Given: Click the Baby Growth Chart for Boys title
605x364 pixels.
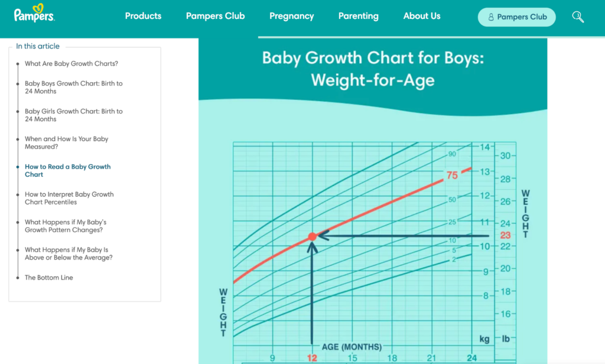Looking at the screenshot, I should [x=372, y=69].
